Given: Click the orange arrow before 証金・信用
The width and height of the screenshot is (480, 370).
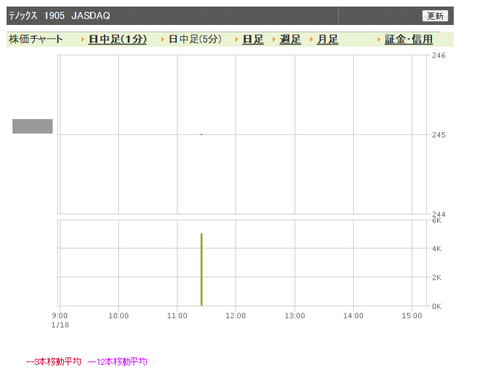Looking at the screenshot, I should tap(379, 40).
